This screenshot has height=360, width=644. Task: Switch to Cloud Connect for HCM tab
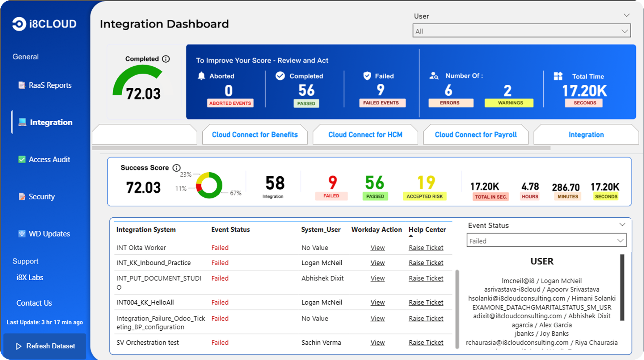click(x=365, y=134)
